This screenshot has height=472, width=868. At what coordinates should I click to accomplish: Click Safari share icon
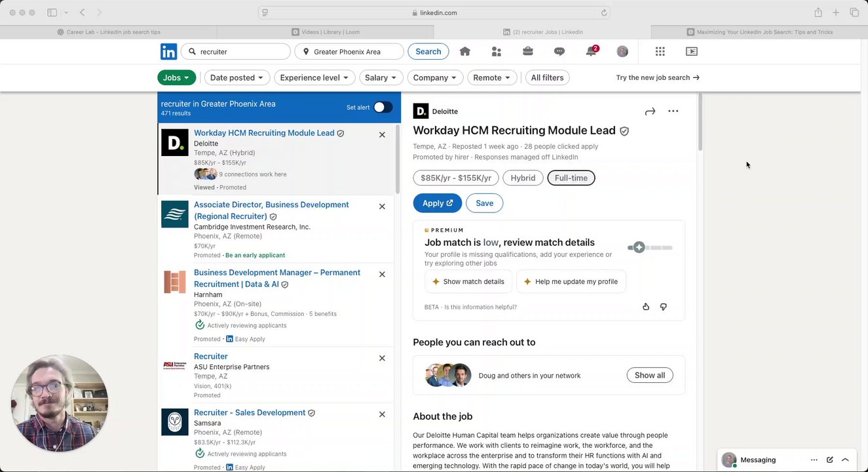point(818,12)
